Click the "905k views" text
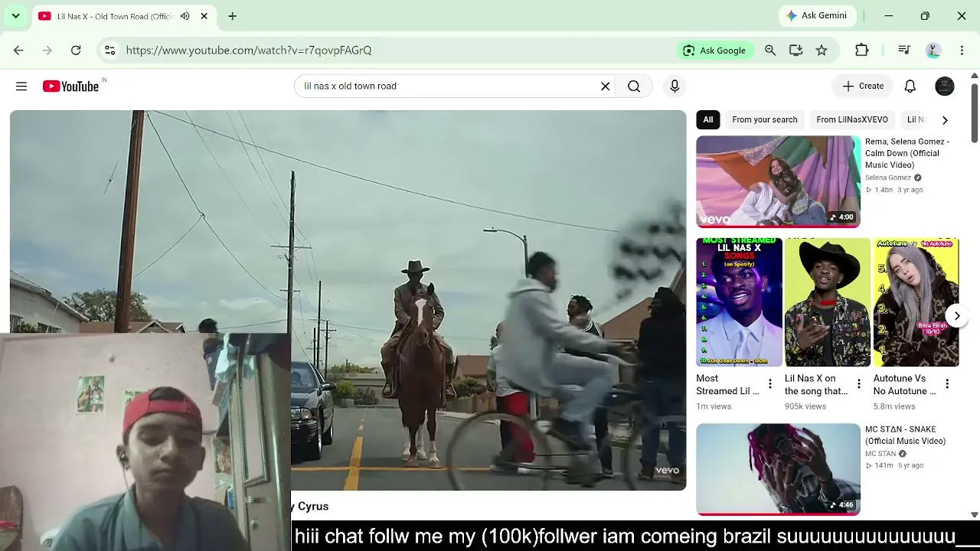Image resolution: width=980 pixels, height=551 pixels. (805, 406)
